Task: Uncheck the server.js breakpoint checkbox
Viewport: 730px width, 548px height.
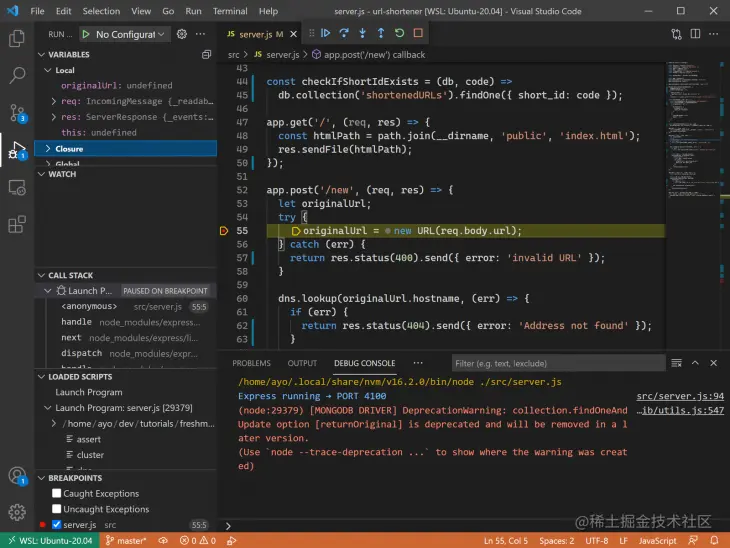Action: click(56, 524)
